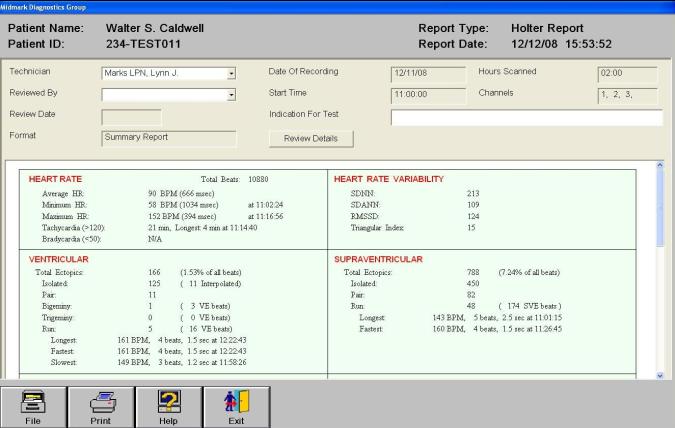Viewport: 675px width, 428px height.
Task: Click ventricular Total Ectopics value 166
Action: click(154, 273)
